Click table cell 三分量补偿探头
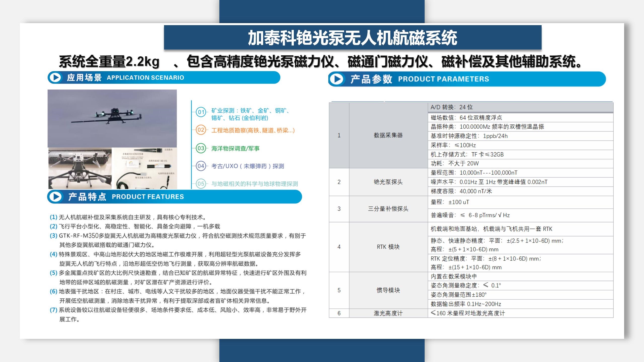644x362 pixels. (x=388, y=209)
